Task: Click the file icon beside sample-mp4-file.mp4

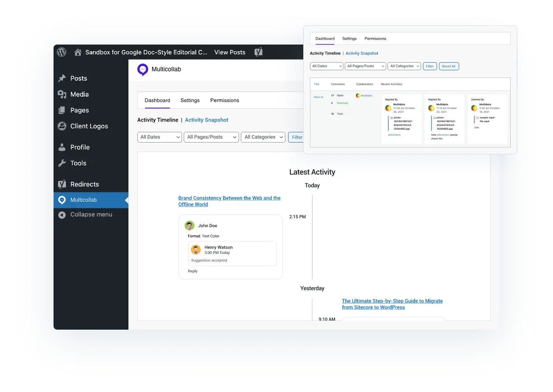Action: (478, 118)
